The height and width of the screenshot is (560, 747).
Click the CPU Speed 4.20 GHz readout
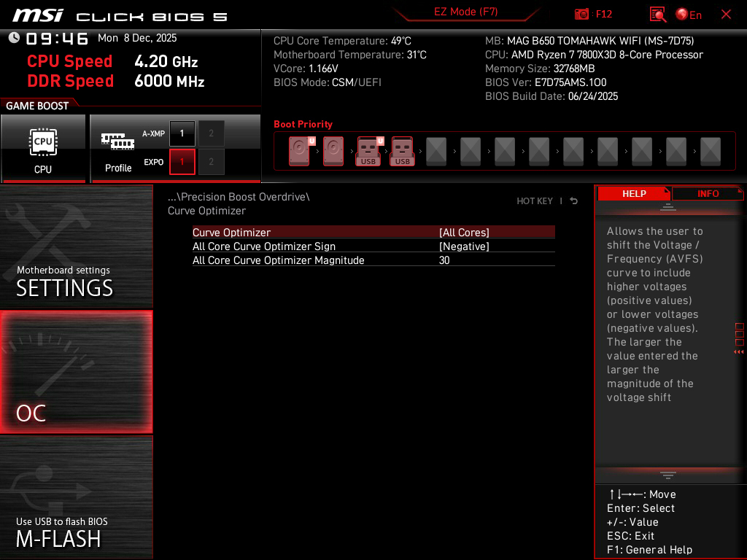[x=112, y=61]
